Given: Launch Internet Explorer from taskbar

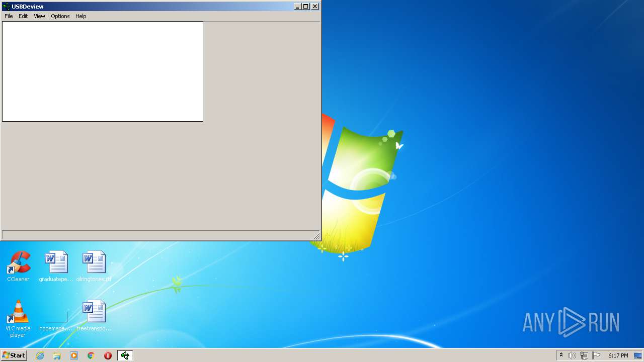Looking at the screenshot, I should pyautogui.click(x=40, y=355).
